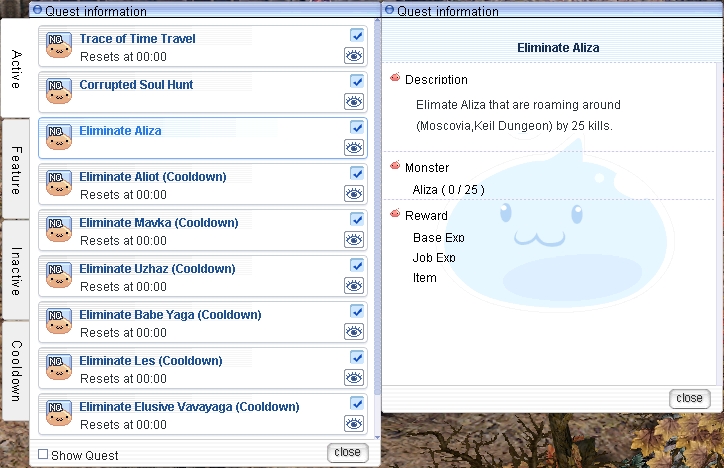Switch to the Feature tab

coord(16,170)
